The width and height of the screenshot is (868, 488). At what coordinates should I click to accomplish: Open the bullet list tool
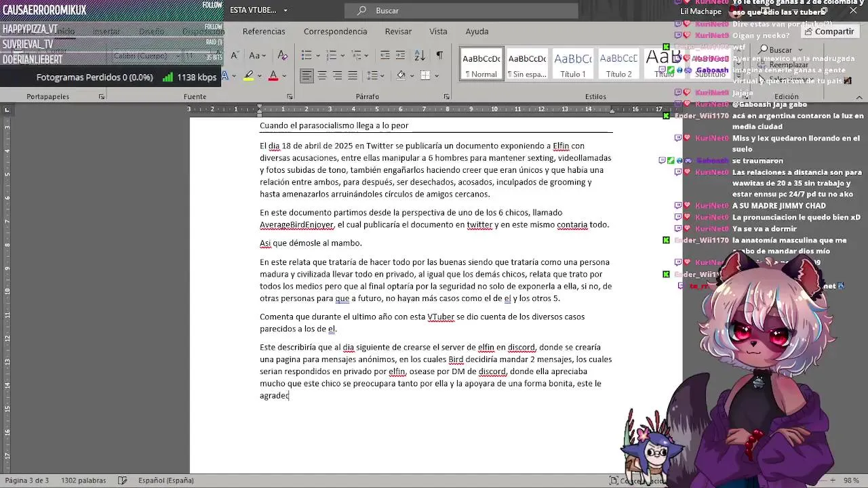[307, 56]
